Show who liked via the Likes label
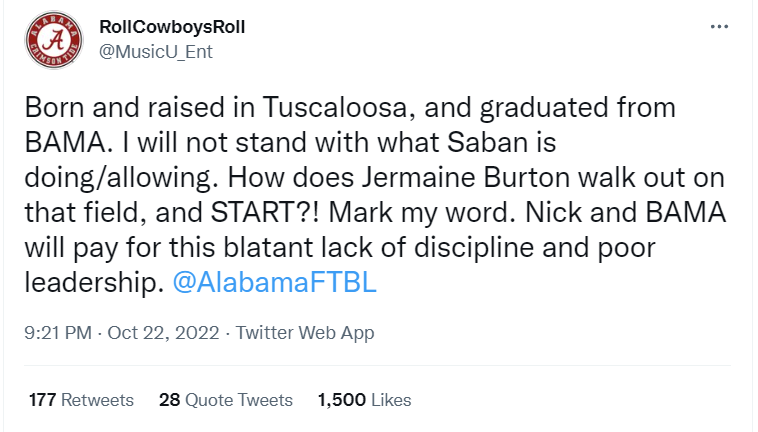The image size is (758, 432). coord(391,400)
